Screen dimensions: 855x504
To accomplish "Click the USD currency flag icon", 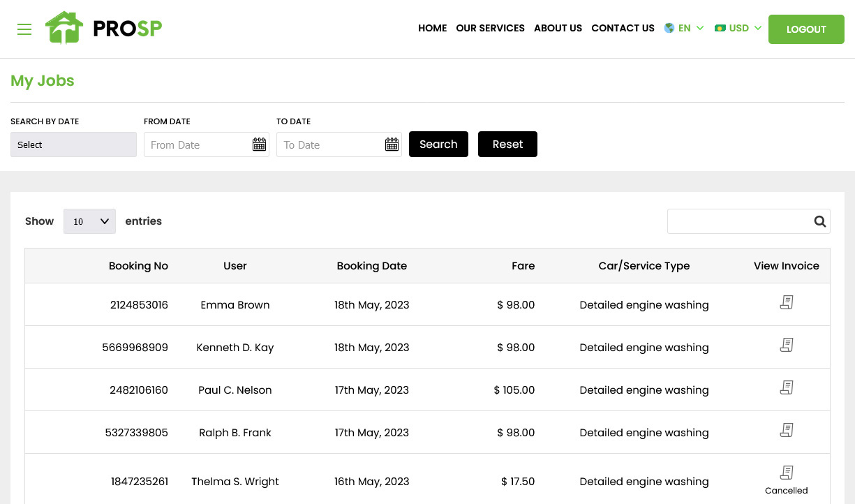I will [x=720, y=28].
